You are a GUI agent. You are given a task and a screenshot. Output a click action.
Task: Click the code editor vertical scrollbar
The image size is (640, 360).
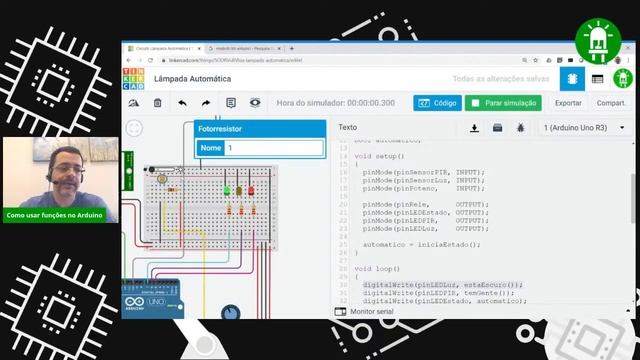point(633,198)
